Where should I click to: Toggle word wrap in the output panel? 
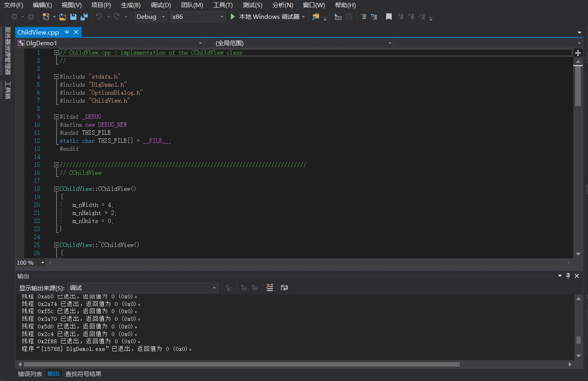click(x=284, y=288)
